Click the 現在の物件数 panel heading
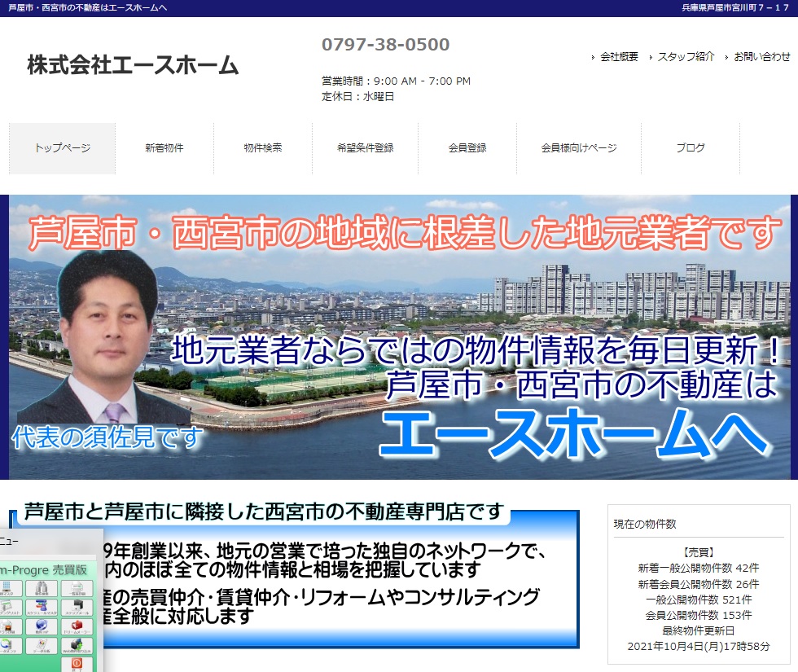The image size is (798, 672). coord(645,524)
